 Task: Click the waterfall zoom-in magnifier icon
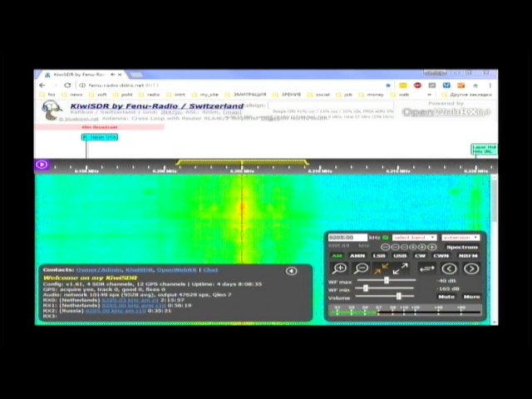pyautogui.click(x=339, y=268)
